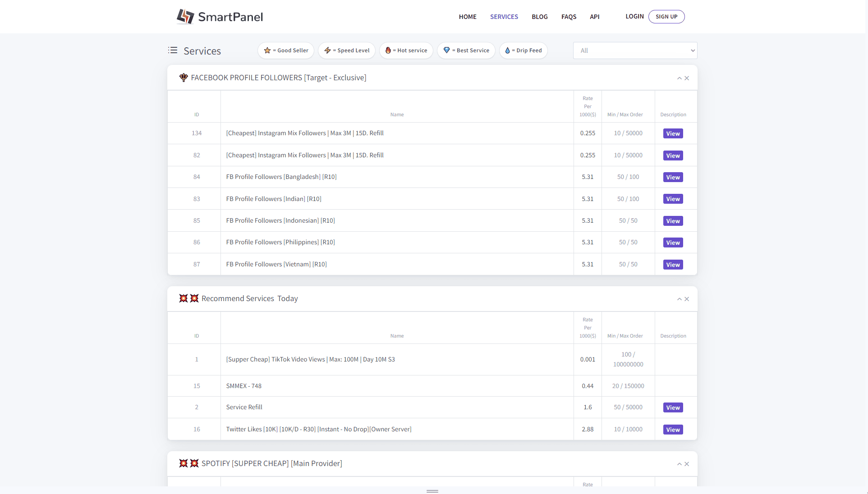
Task: View description for Twitter Likes service
Action: point(673,430)
